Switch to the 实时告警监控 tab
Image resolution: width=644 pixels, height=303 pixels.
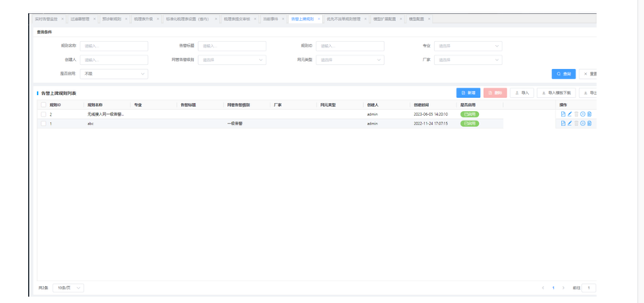point(47,18)
